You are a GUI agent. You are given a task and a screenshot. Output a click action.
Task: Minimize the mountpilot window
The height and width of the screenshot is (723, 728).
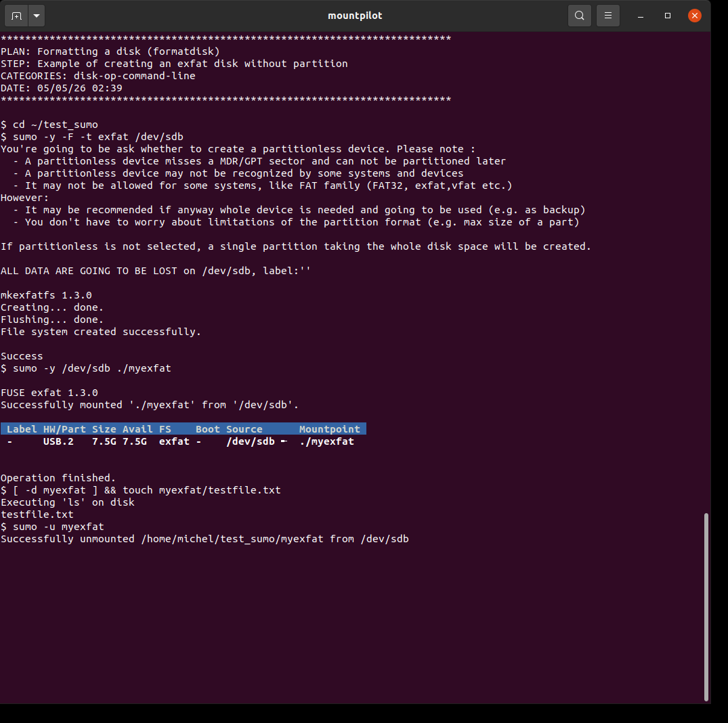coord(641,16)
